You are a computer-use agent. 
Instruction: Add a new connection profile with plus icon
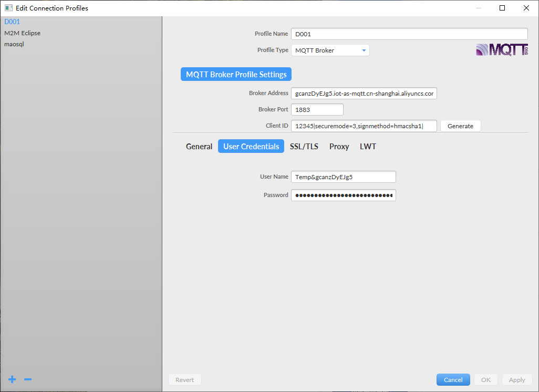12,379
